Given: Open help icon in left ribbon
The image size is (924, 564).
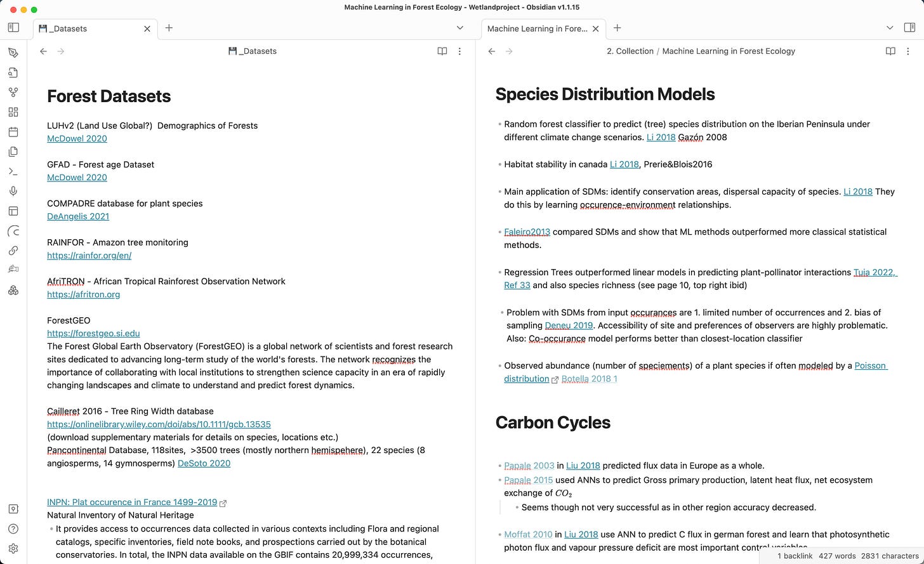Looking at the screenshot, I should tap(13, 529).
